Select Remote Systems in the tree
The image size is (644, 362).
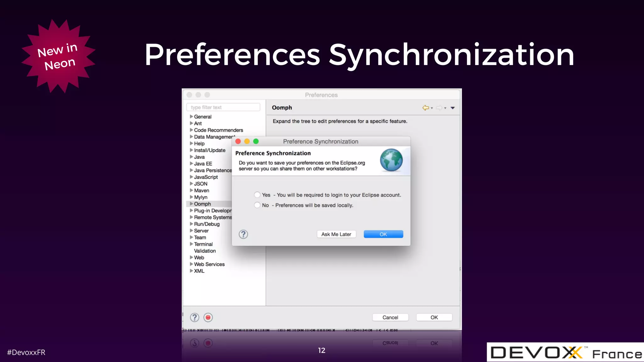click(x=213, y=217)
